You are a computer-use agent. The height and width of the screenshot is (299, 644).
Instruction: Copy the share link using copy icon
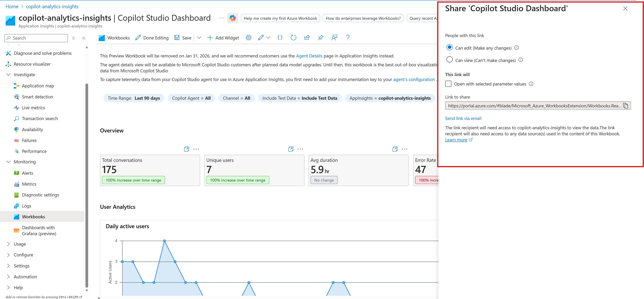tap(626, 105)
